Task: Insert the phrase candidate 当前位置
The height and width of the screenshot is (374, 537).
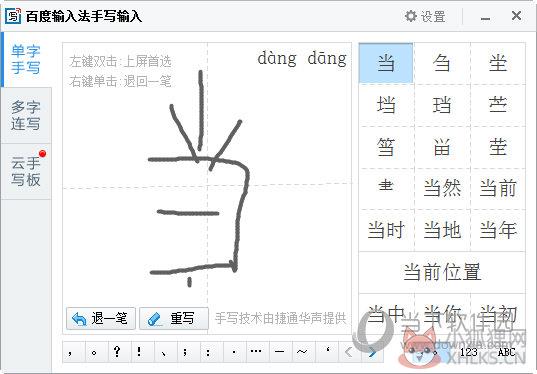Action: tap(442, 272)
